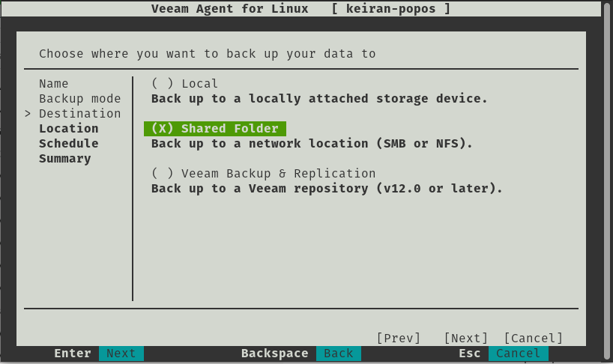Click the teal Next hint in footer
The width and height of the screenshot is (613, 364).
[x=121, y=353]
